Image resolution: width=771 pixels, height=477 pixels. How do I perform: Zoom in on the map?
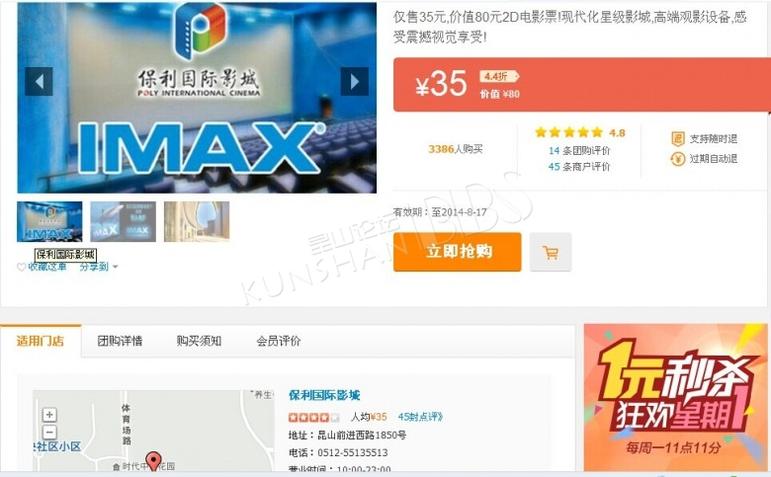tap(50, 415)
